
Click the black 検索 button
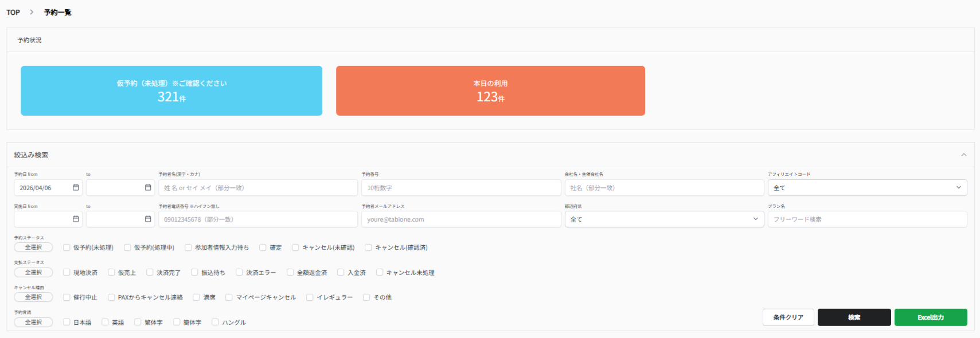[x=854, y=317]
